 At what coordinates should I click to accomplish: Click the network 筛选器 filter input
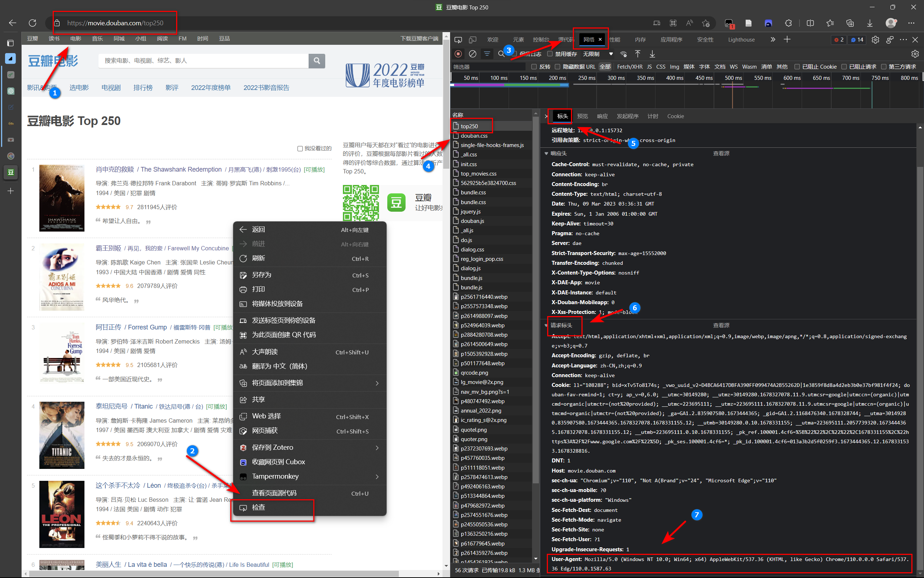pos(489,67)
